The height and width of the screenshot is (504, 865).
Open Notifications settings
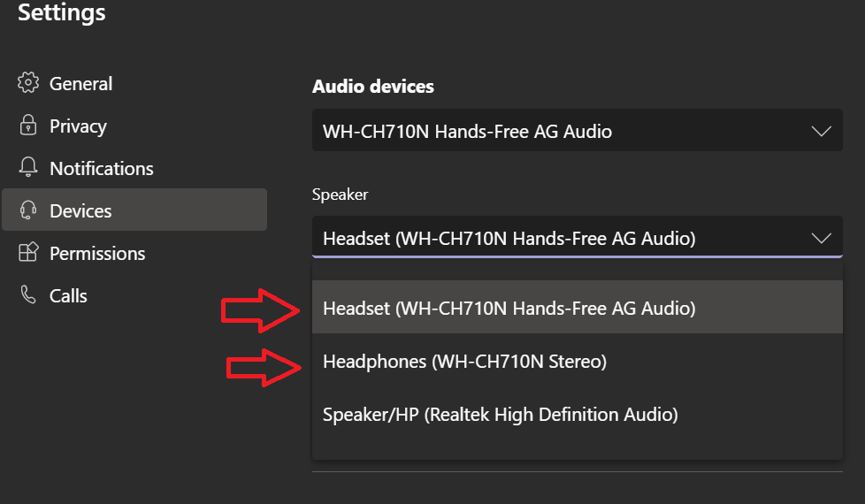click(x=134, y=168)
